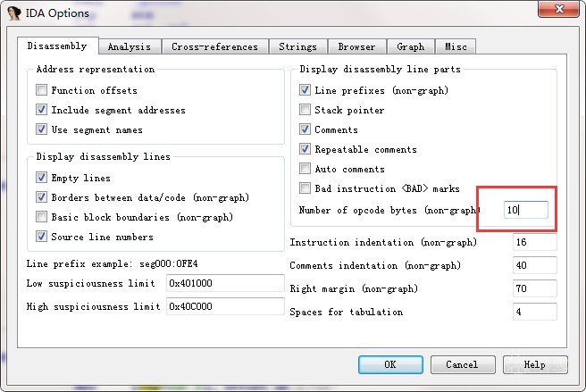Viewport: 586px width, 392px height.
Task: Focus the High suspiciousness limit field
Action: [225, 306]
